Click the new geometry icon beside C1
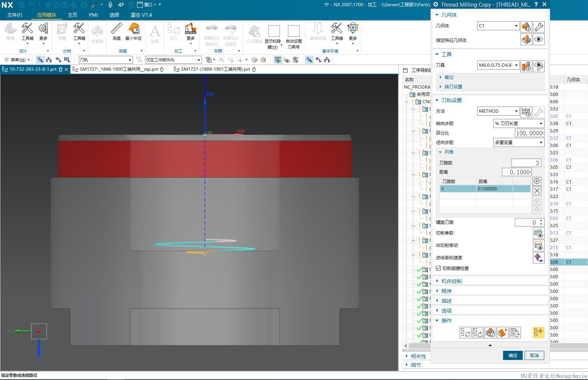Screen dimensions: 588x380 click(x=526, y=27)
